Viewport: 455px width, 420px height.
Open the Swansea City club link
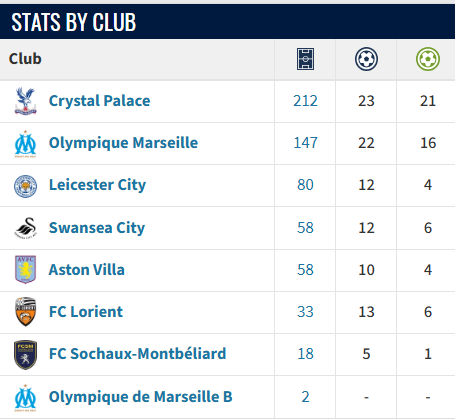pos(97,228)
